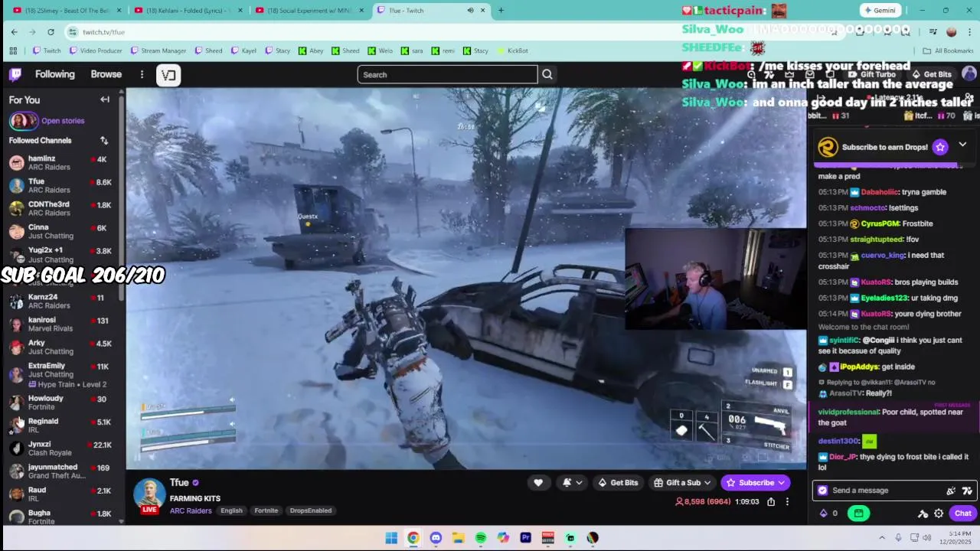Screen dimensions: 980x551
Task: Click the Stream Manager bookmark
Action: coord(158,51)
